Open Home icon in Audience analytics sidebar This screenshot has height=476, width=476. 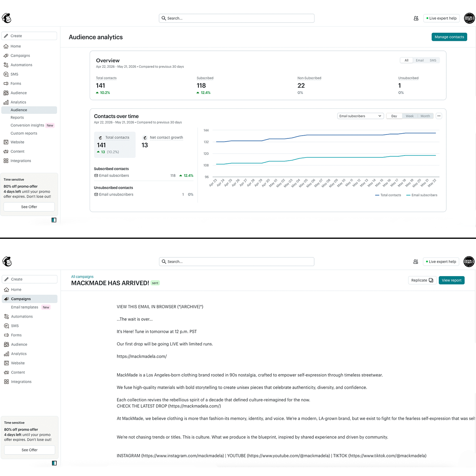tap(6, 46)
